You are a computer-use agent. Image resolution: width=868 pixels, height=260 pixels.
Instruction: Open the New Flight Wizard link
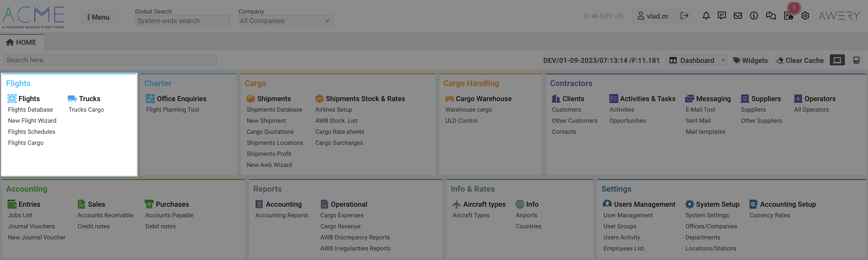click(32, 121)
